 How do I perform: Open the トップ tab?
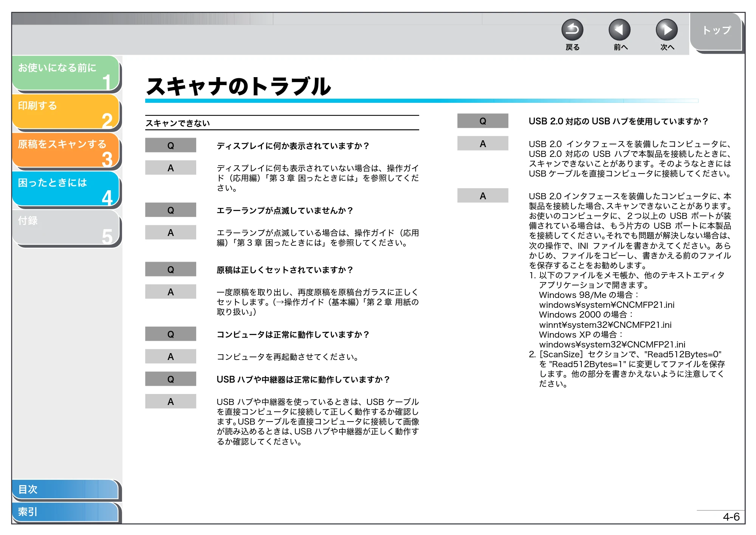pyautogui.click(x=716, y=32)
